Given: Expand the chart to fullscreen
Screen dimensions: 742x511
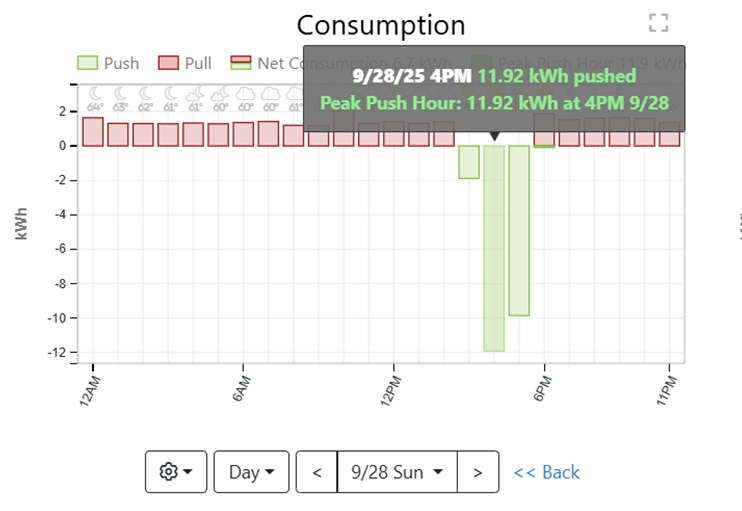Looking at the screenshot, I should tap(657, 23).
